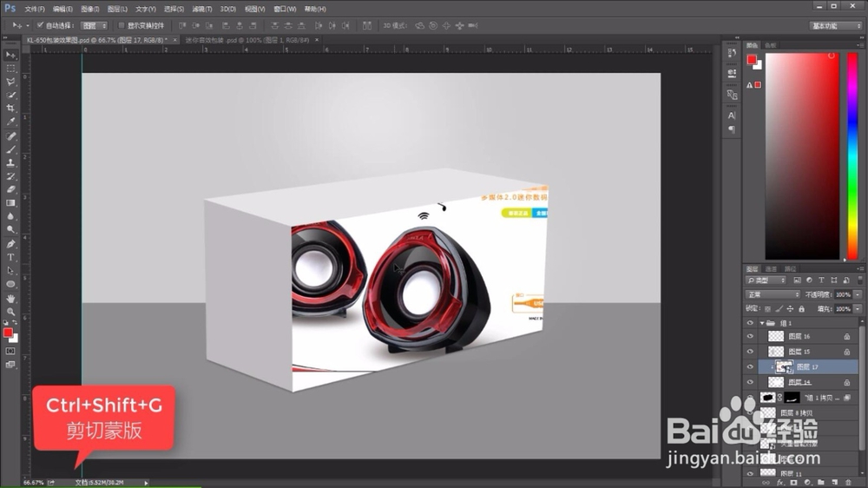The width and height of the screenshot is (868, 488).
Task: Select the Eyedropper tool
Action: (x=10, y=122)
